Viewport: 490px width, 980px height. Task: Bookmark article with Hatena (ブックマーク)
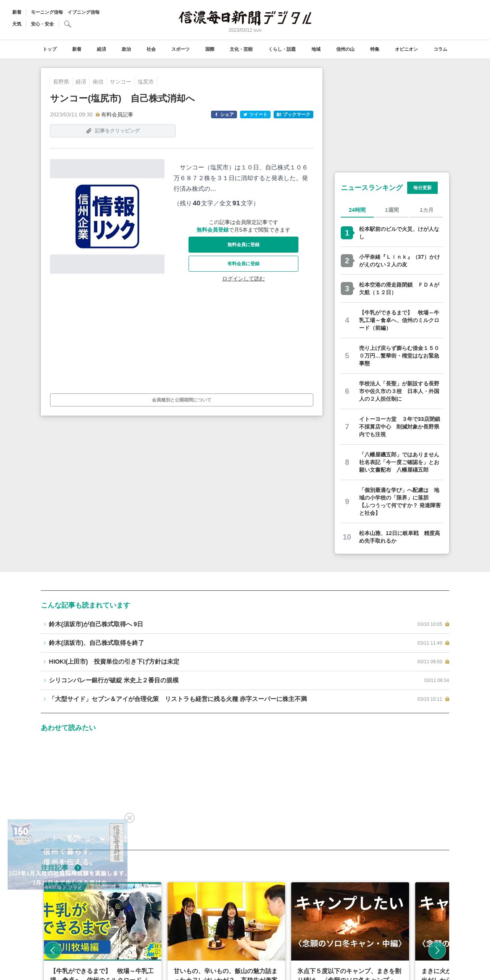(293, 114)
